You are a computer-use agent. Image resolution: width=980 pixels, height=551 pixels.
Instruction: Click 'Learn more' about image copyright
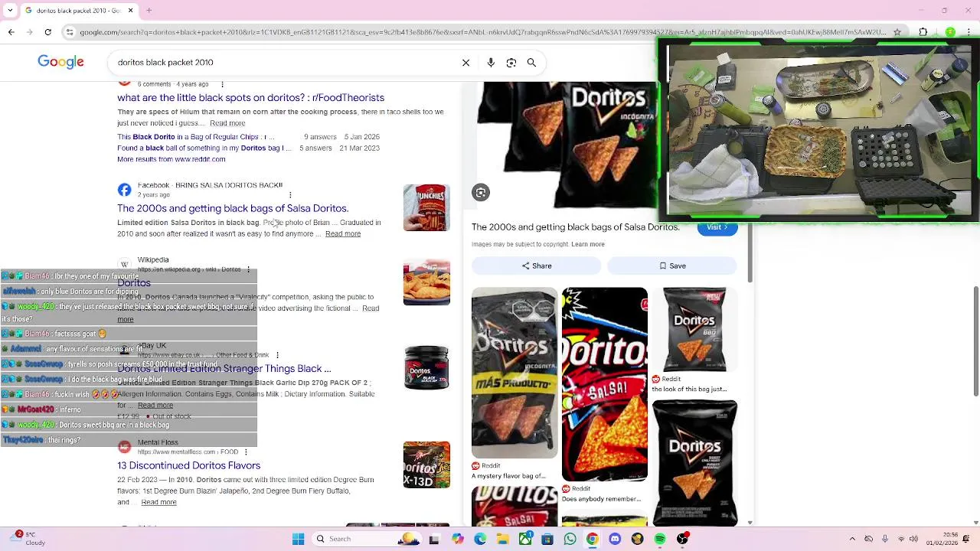(x=588, y=244)
